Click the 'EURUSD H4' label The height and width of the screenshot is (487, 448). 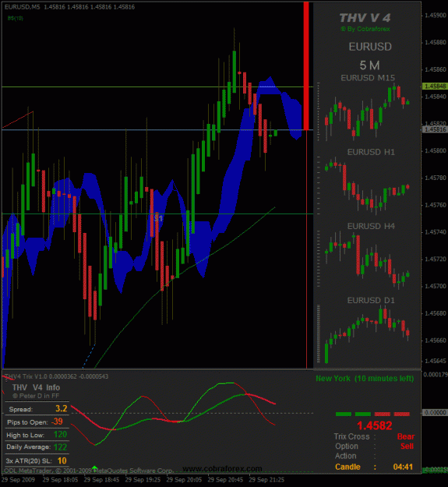coord(371,226)
